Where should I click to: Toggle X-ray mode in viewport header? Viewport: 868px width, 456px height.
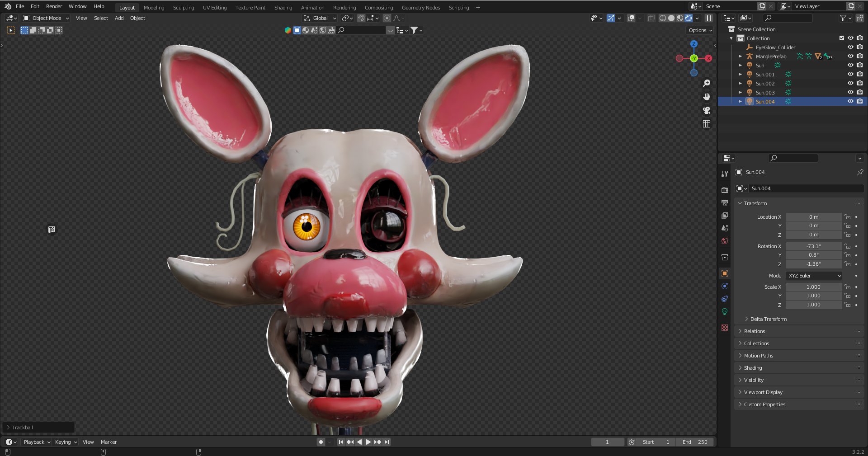[651, 18]
